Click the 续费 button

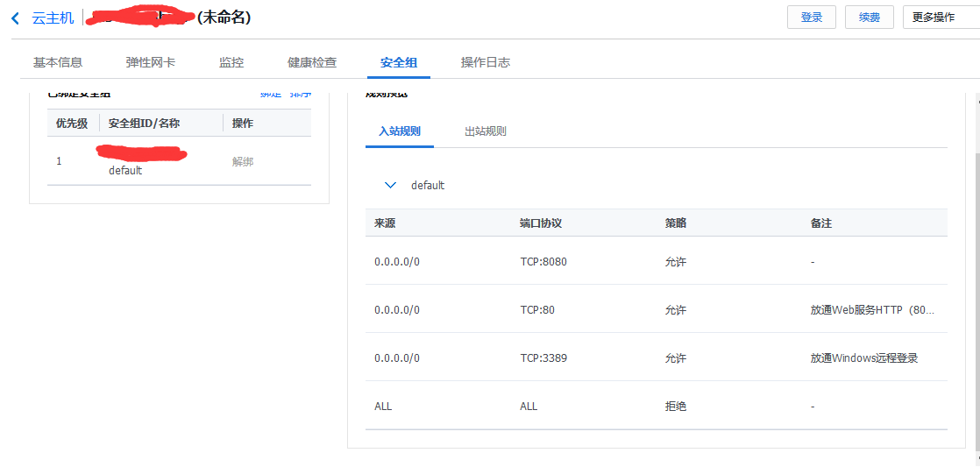(870, 18)
